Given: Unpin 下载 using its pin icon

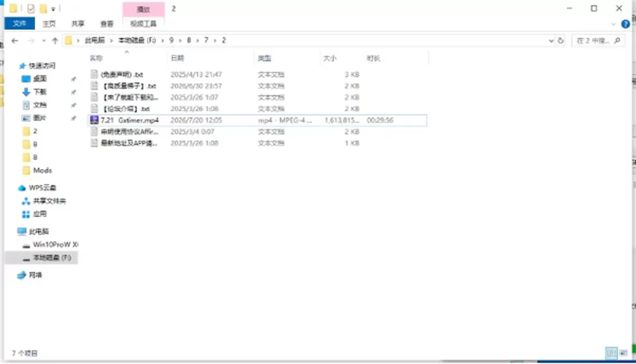Looking at the screenshot, I should tap(74, 93).
